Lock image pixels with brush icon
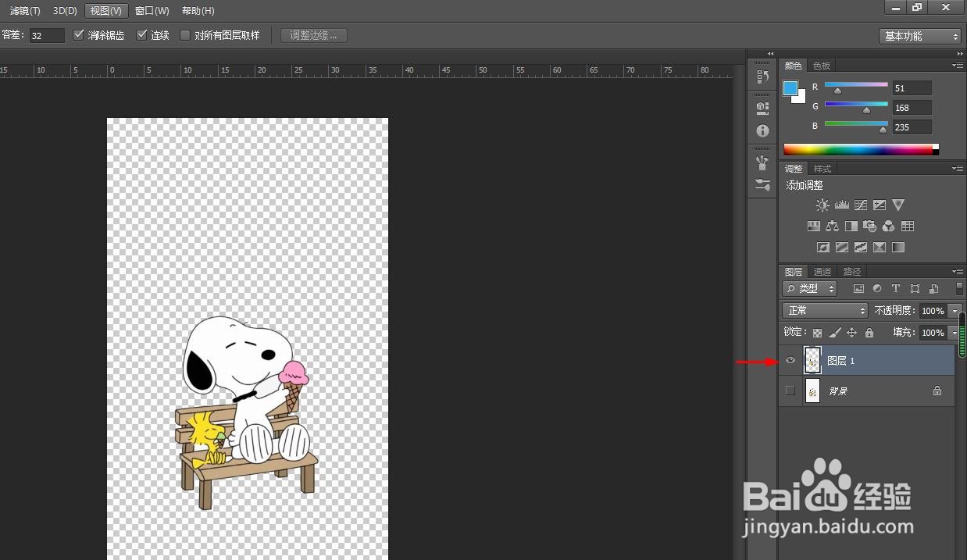Viewport: 967px width, 560px height. point(835,333)
